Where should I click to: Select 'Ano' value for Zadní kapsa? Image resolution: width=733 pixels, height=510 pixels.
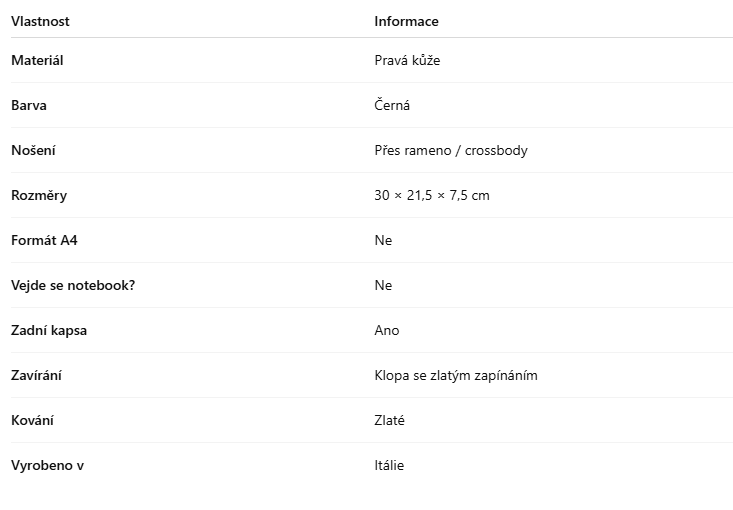pos(387,330)
